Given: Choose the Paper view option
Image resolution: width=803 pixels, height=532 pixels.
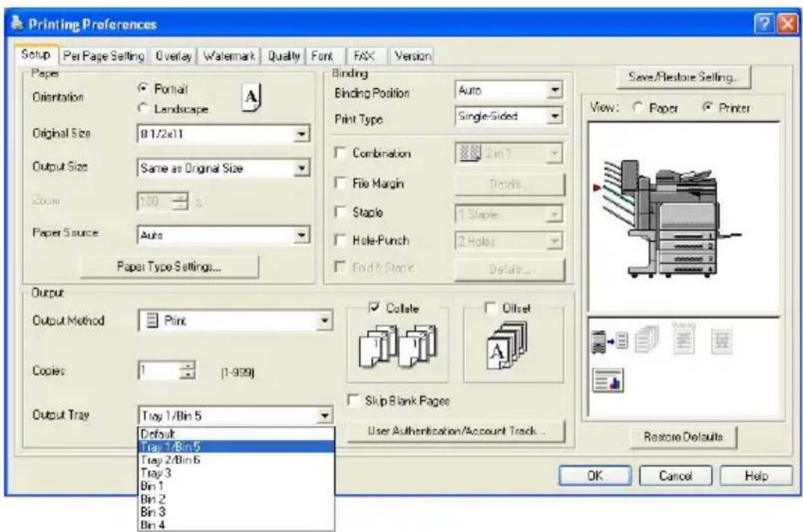Looking at the screenshot, I should 638,107.
